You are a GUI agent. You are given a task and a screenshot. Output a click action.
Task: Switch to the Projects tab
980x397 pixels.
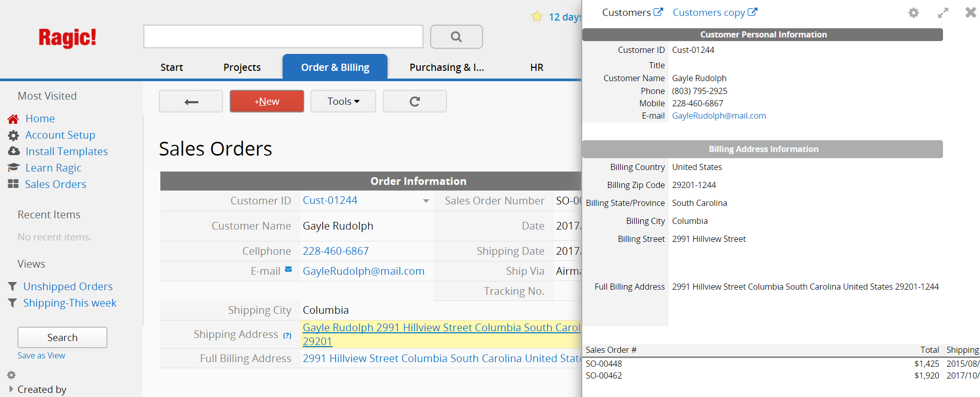(x=242, y=67)
